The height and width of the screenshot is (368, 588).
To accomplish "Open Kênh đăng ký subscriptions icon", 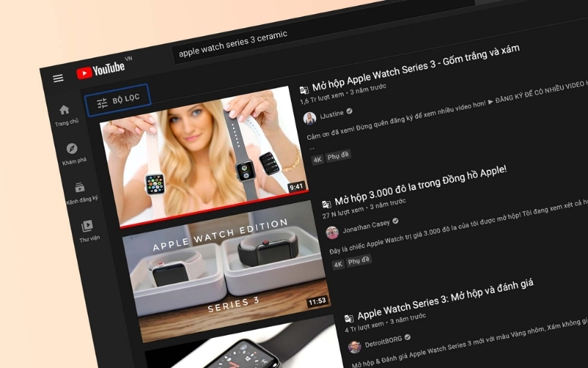I will coord(79,187).
